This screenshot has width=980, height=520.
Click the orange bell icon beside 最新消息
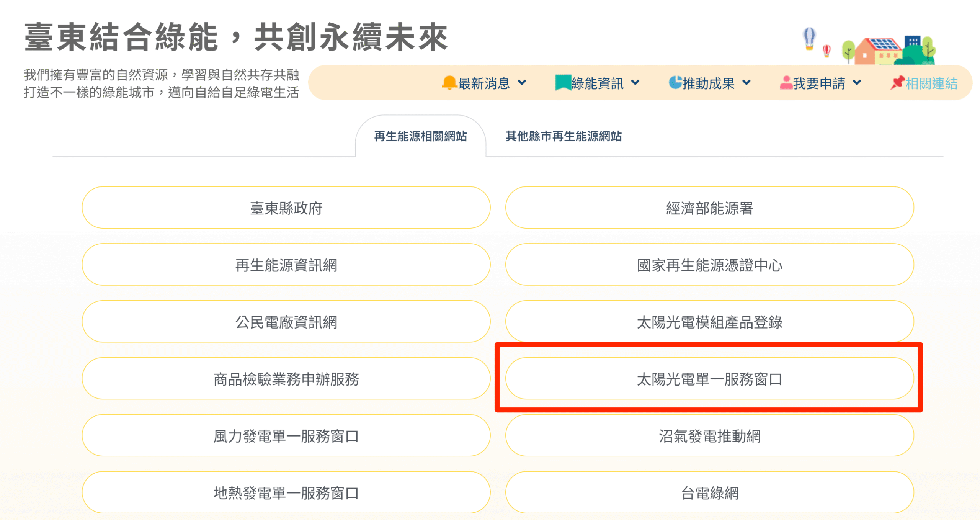pyautogui.click(x=449, y=83)
